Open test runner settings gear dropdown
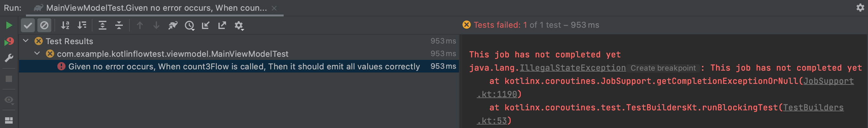868x128 pixels. tap(239, 26)
